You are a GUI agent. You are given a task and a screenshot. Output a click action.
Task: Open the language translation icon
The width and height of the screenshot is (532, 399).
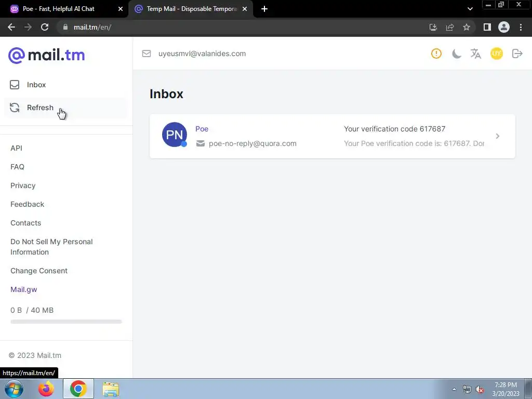pyautogui.click(x=476, y=54)
